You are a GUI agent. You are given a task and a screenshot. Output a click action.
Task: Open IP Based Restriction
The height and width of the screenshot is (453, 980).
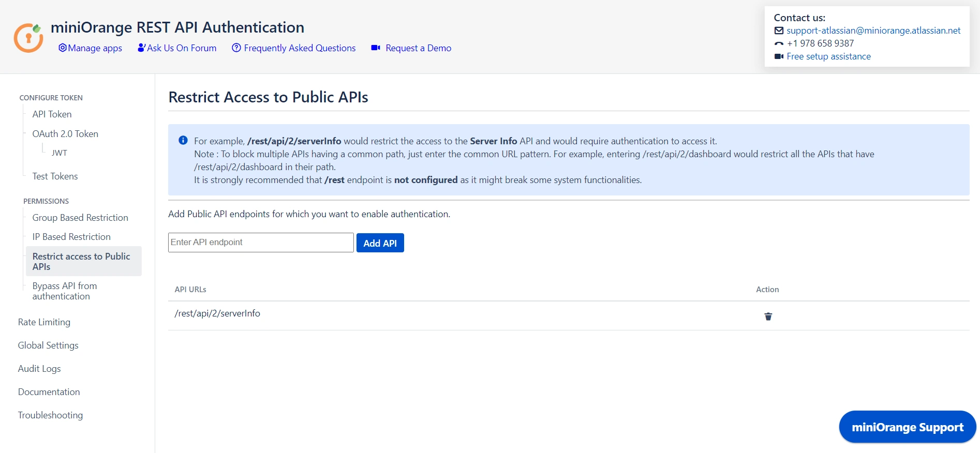[x=71, y=237]
